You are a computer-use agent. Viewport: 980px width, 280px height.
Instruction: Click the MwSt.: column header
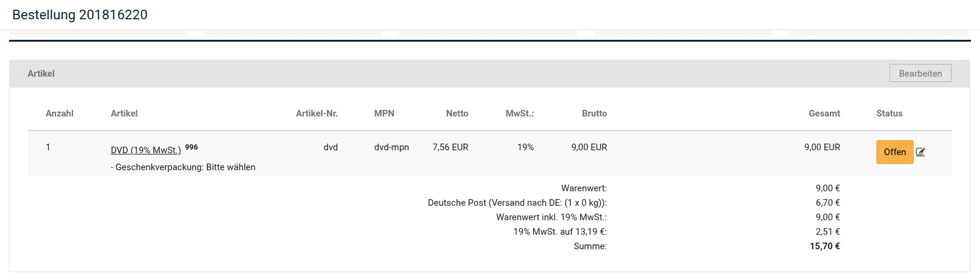520,113
